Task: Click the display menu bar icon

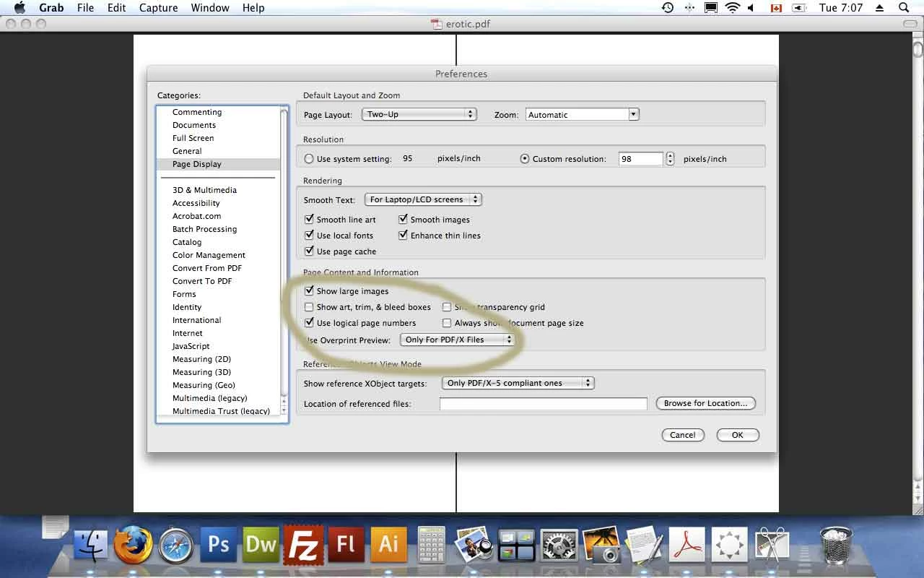Action: click(x=711, y=8)
